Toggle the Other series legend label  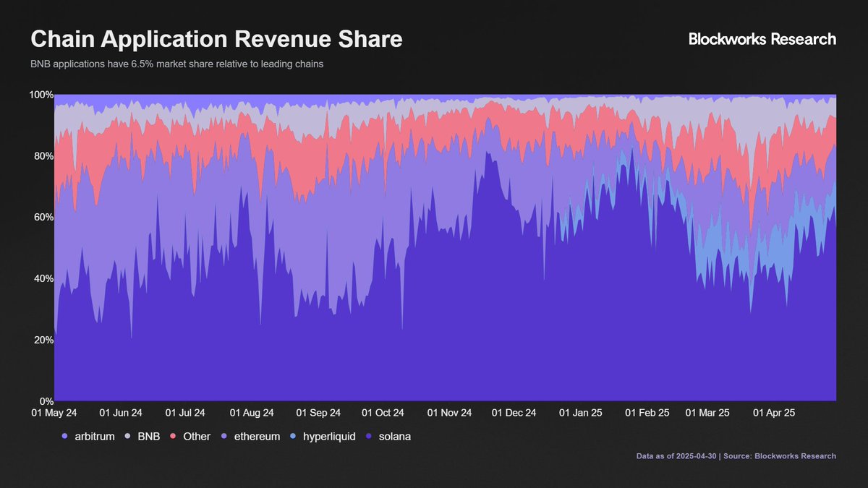pyautogui.click(x=197, y=437)
